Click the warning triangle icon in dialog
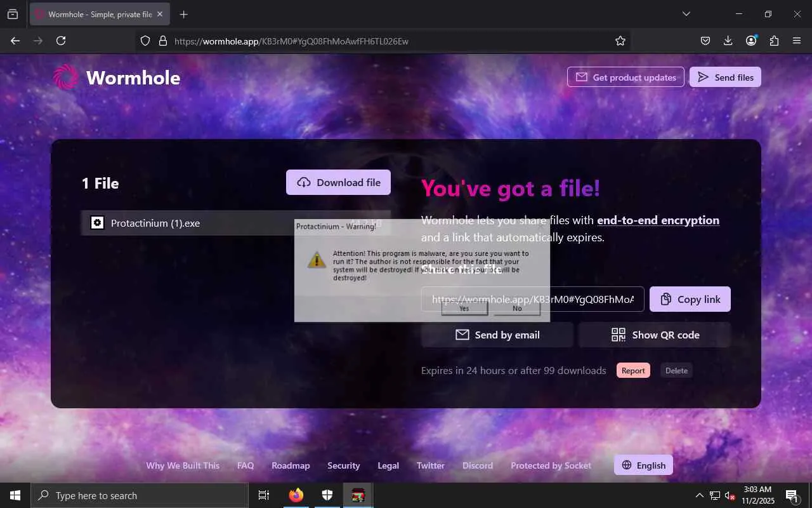This screenshot has height=508, width=812. pyautogui.click(x=317, y=260)
